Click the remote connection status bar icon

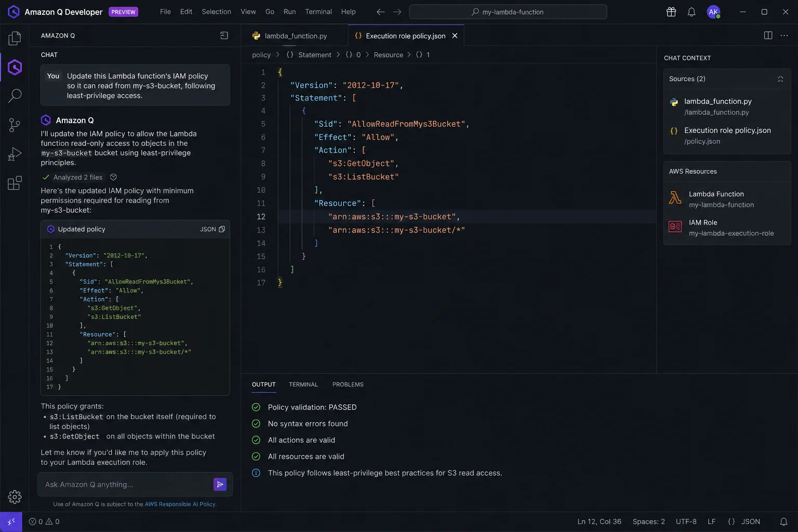[11, 522]
